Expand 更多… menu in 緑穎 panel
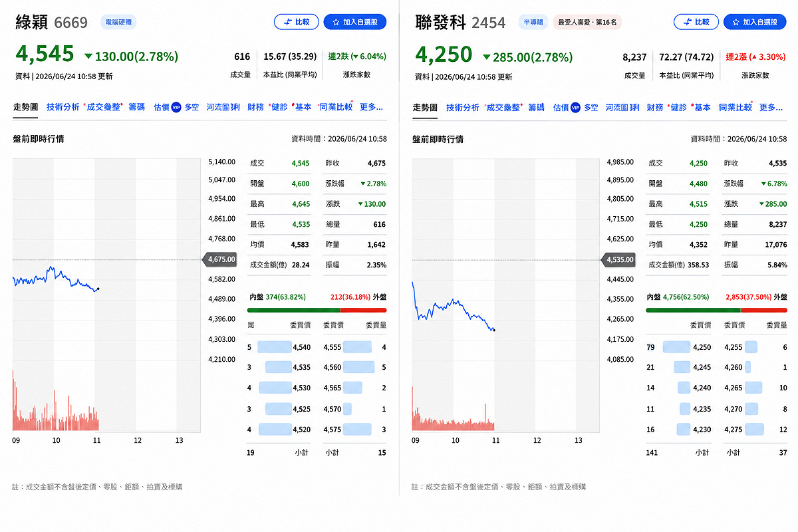The height and width of the screenshot is (532, 798). pos(371,107)
